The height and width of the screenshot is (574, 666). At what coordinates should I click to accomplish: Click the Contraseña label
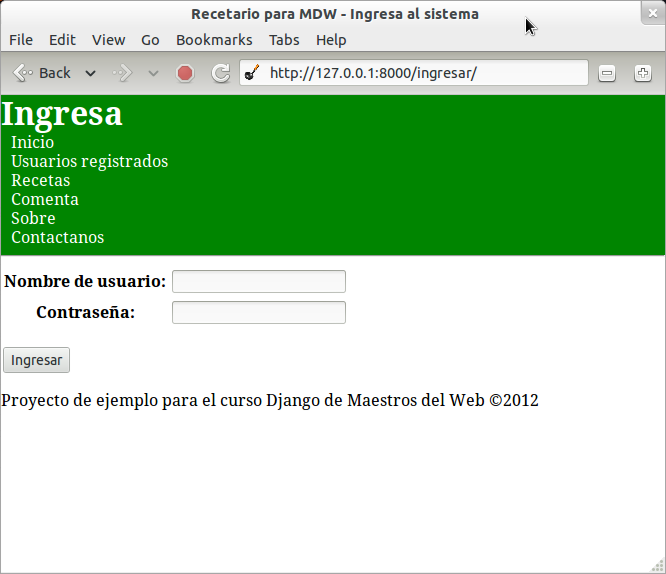(x=85, y=312)
